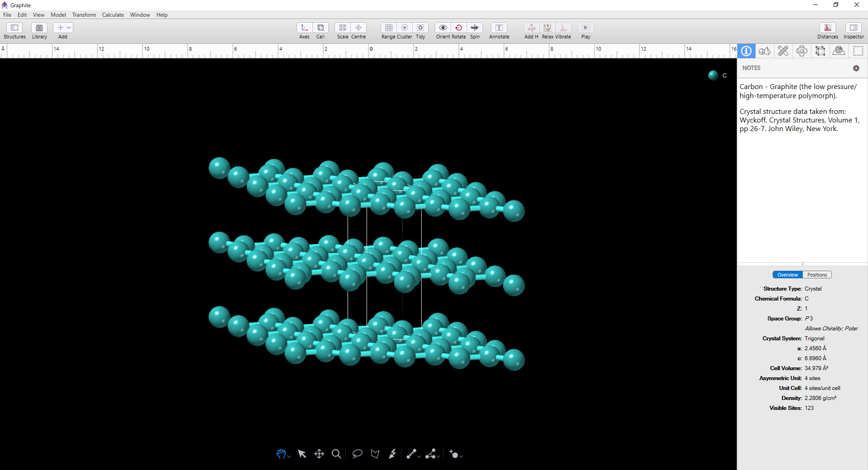Click the Relax toolbar icon
This screenshot has width=868, height=470.
coord(547,28)
